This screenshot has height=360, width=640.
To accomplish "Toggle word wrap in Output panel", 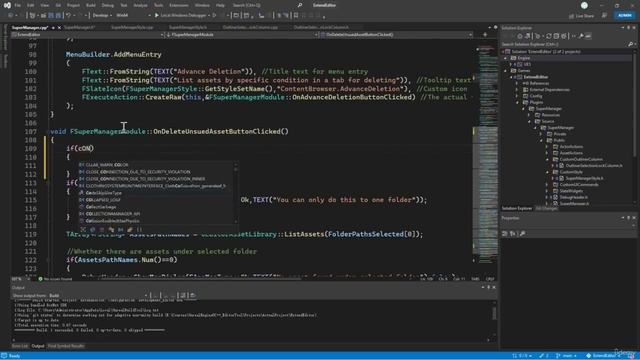I will (x=192, y=296).
